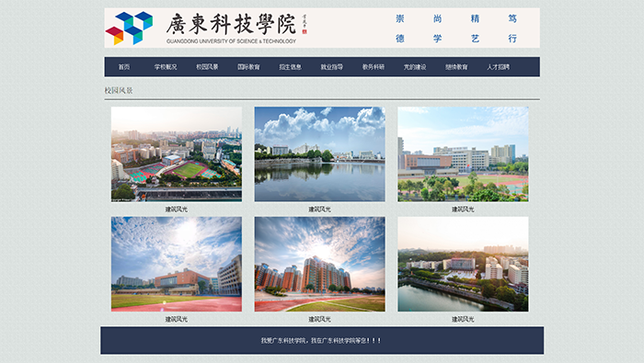Select the 国际教育 navigation item

pyautogui.click(x=248, y=67)
